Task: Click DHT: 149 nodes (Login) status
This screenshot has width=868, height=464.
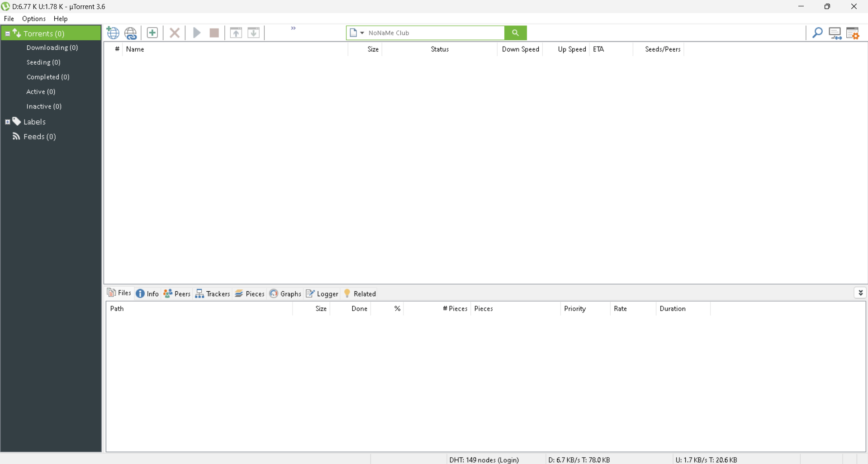Action: click(484, 459)
